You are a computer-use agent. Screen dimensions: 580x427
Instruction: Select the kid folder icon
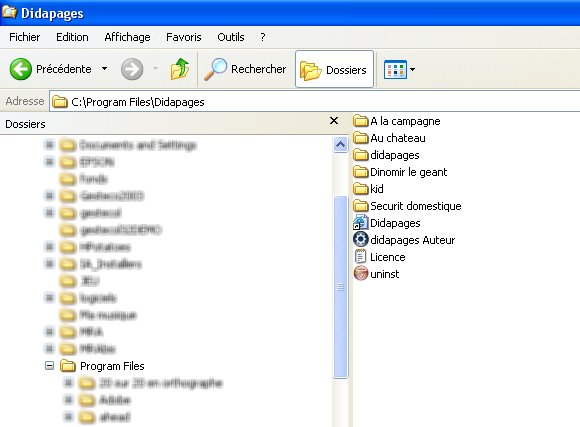[x=360, y=189]
